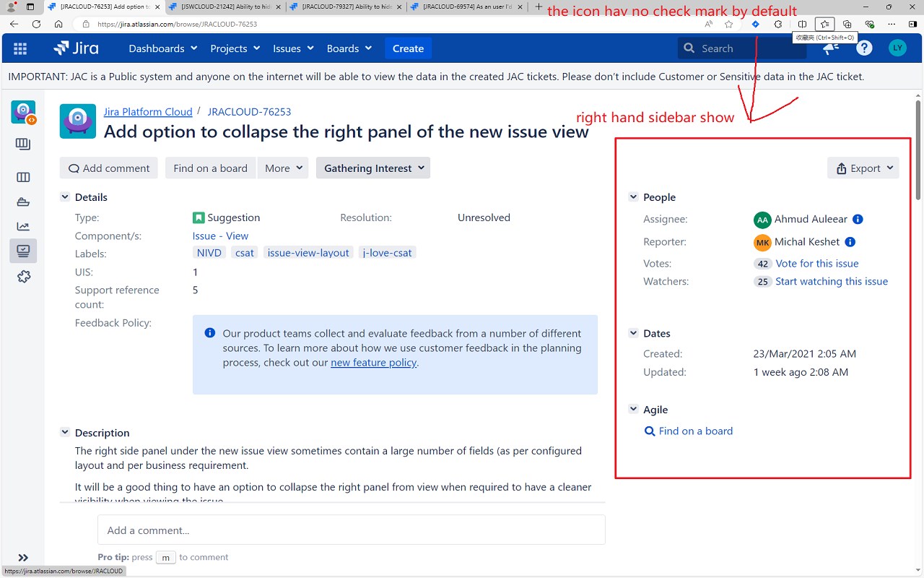Image resolution: width=924 pixels, height=578 pixels.
Task: Close the JRACLOUD-76253 browser tab
Action: pos(156,7)
